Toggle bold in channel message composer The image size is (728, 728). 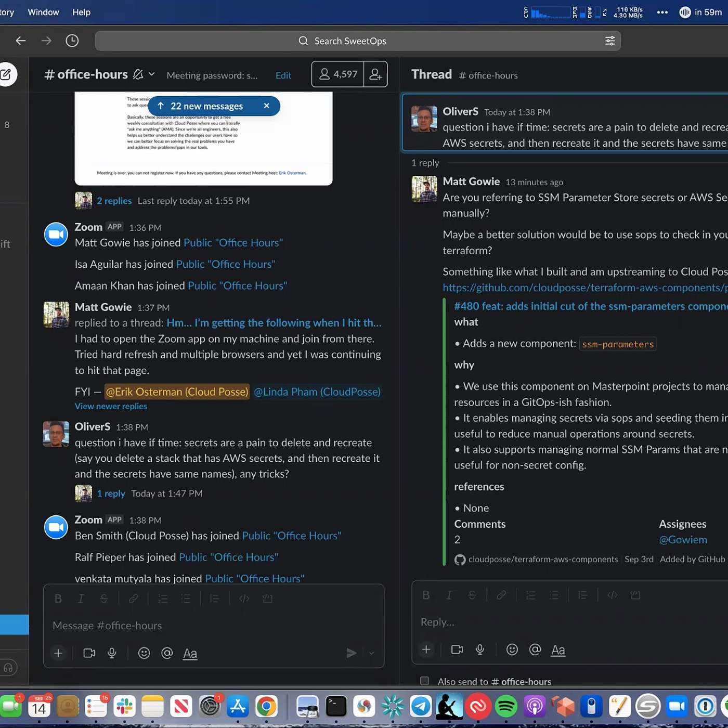[58, 599]
